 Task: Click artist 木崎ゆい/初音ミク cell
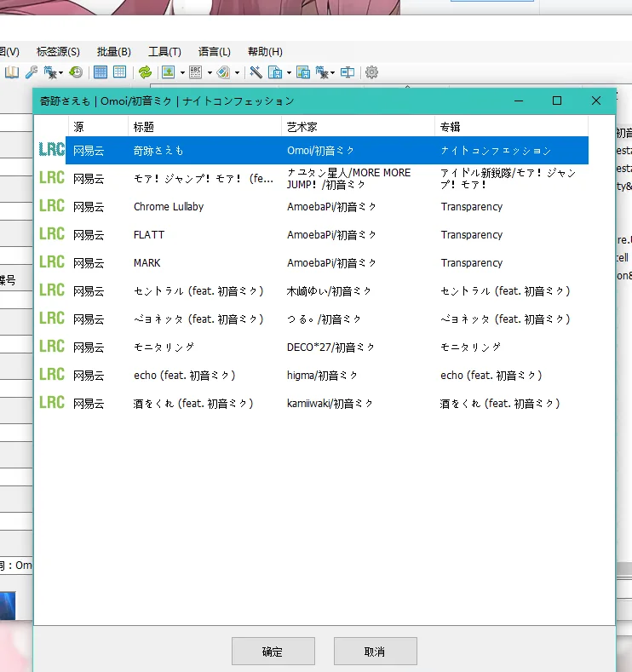click(x=329, y=291)
